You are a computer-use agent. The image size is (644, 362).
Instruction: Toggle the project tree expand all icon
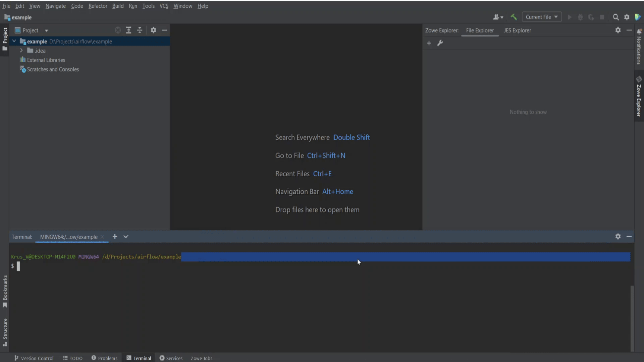[129, 30]
